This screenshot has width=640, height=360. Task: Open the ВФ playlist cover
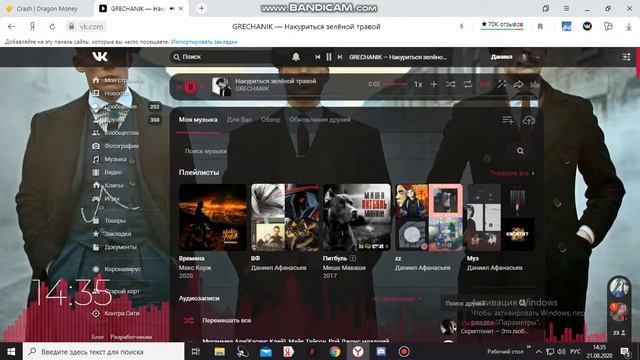(285, 217)
